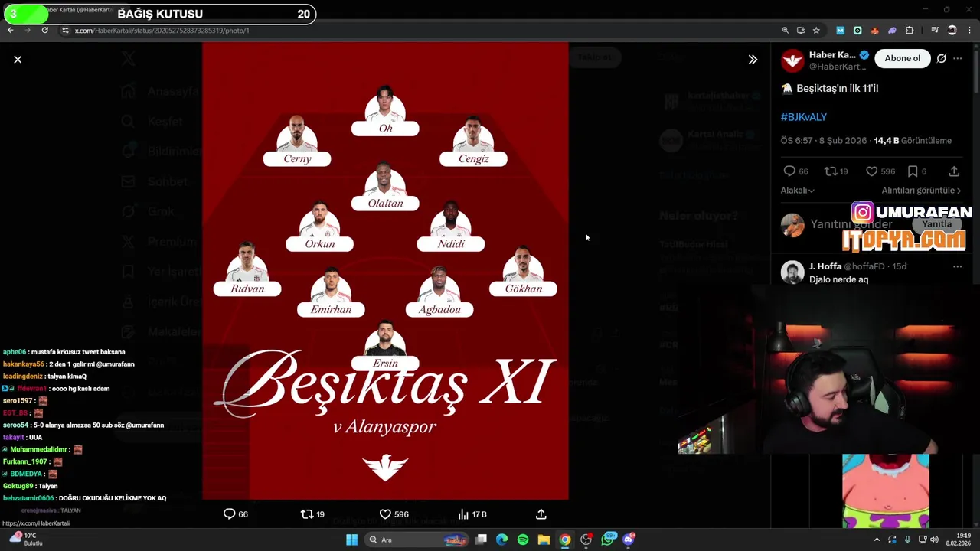Open Microsoft Edge from the taskbar

click(x=501, y=540)
